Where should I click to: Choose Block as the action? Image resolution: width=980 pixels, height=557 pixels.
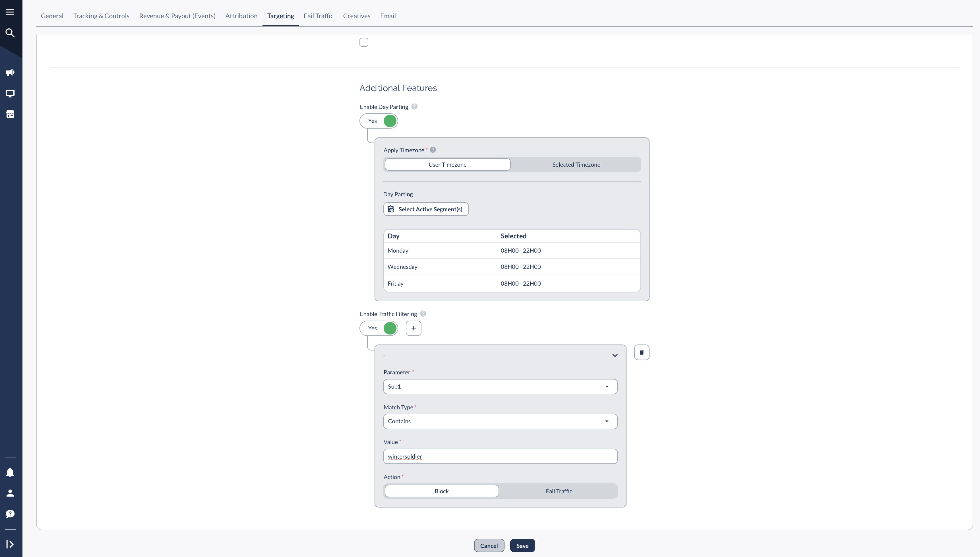[x=442, y=491]
